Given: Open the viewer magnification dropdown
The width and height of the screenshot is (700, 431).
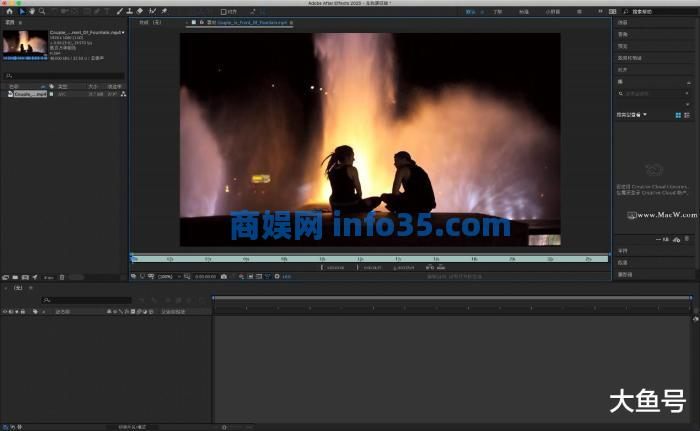Looking at the screenshot, I should pyautogui.click(x=164, y=276).
